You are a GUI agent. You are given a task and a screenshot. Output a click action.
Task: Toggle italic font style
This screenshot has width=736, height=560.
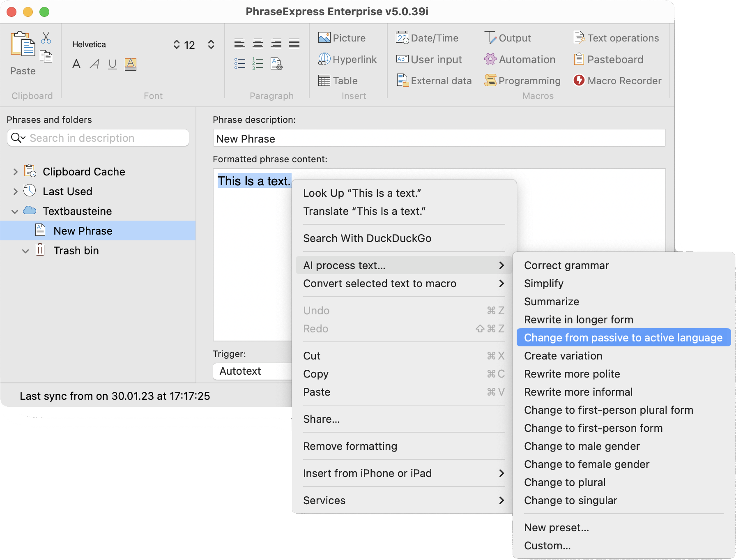[x=94, y=64]
